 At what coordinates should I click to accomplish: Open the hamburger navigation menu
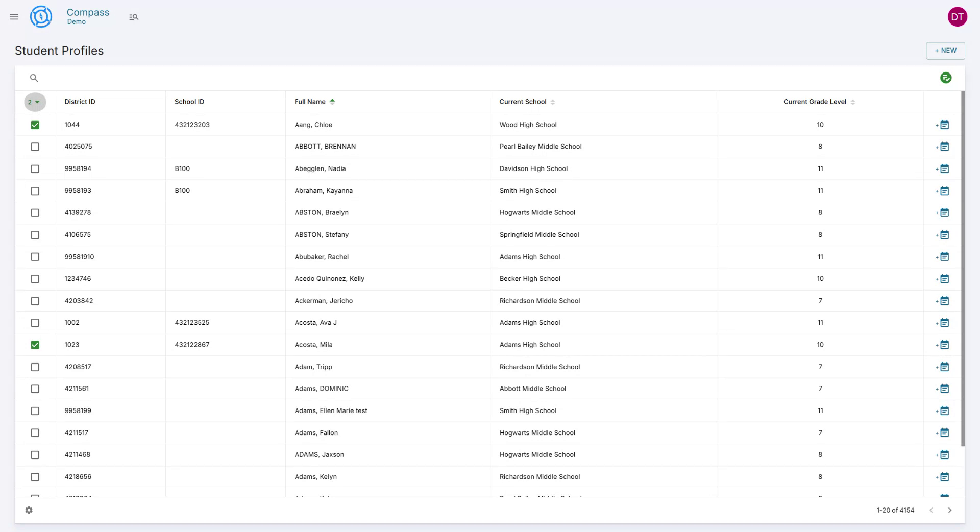14,17
